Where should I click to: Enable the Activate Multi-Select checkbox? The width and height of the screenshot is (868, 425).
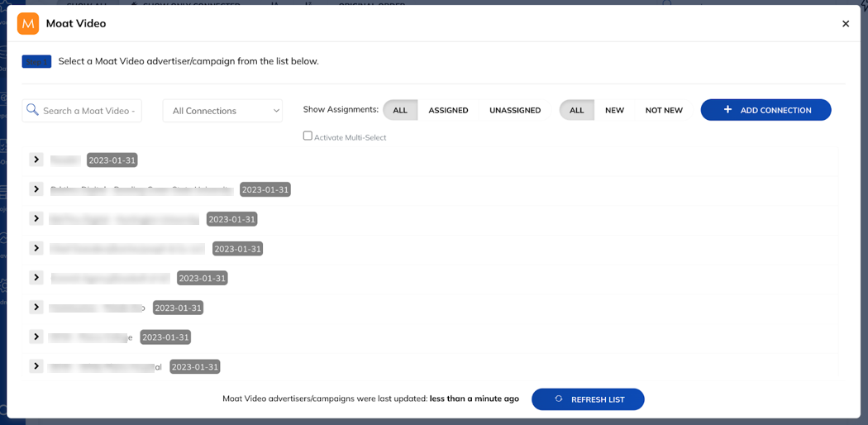[308, 136]
